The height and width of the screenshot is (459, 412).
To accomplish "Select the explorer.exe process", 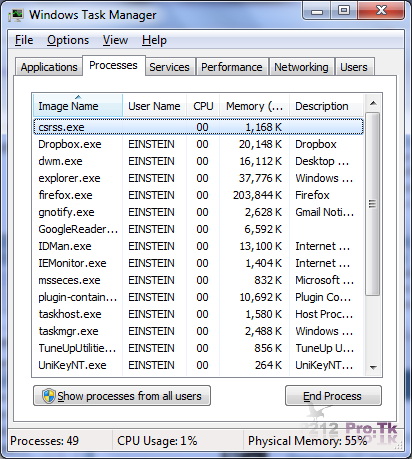I will pyautogui.click(x=198, y=178).
